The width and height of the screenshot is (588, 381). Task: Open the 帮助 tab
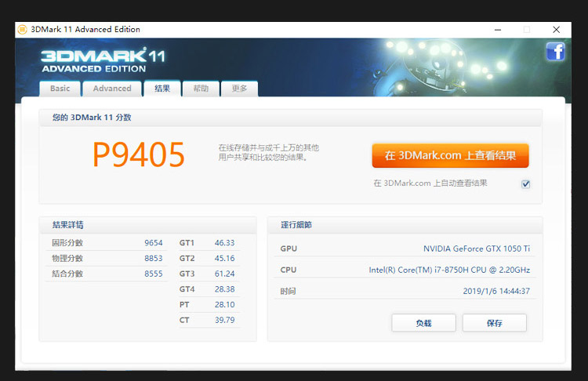click(x=201, y=89)
